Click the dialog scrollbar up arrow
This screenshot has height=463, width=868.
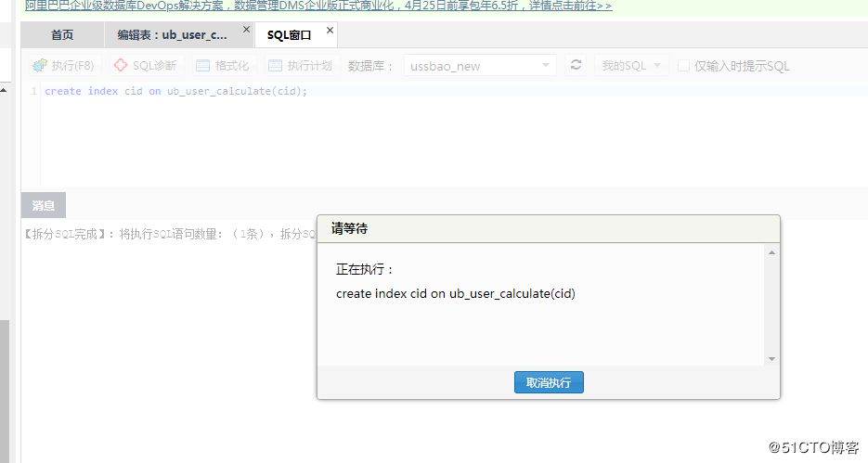tap(771, 252)
